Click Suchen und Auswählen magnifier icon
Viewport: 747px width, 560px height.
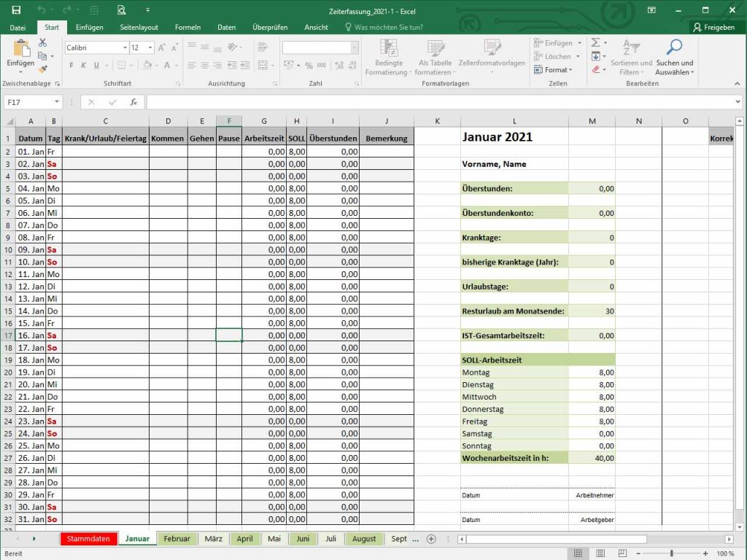(675, 46)
